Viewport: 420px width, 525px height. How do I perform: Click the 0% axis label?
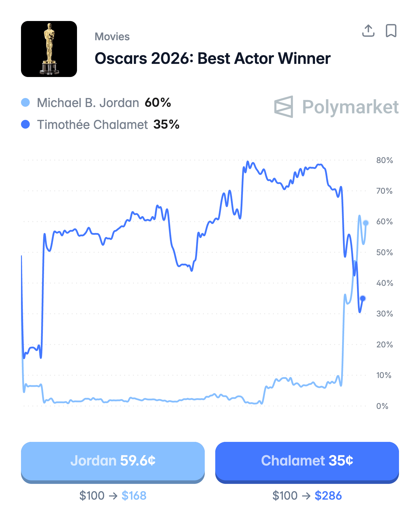point(382,406)
